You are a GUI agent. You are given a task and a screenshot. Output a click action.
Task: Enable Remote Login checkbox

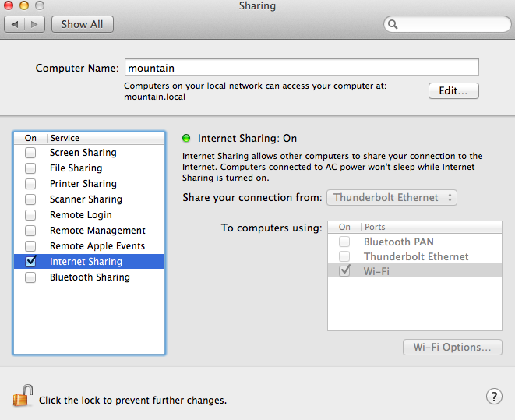click(x=30, y=215)
